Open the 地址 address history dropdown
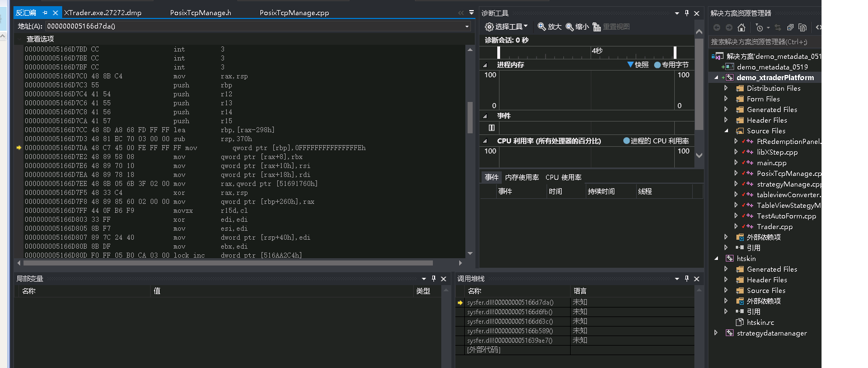The width and height of the screenshot is (868, 368). tap(468, 26)
